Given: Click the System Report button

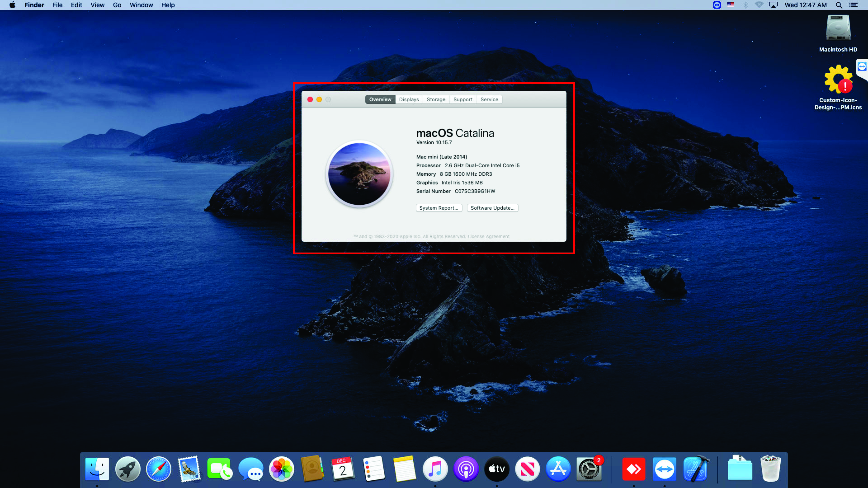Looking at the screenshot, I should pos(439,208).
